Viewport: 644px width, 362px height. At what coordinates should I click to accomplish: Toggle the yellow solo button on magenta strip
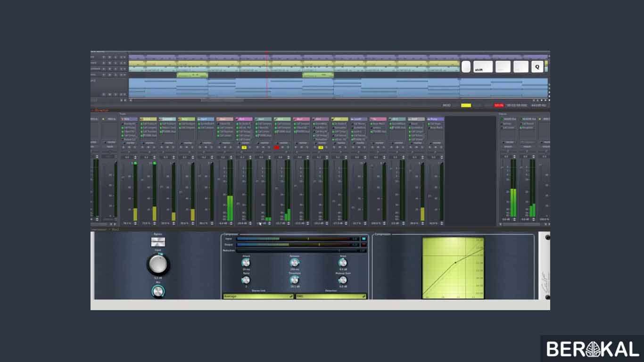tap(244, 148)
